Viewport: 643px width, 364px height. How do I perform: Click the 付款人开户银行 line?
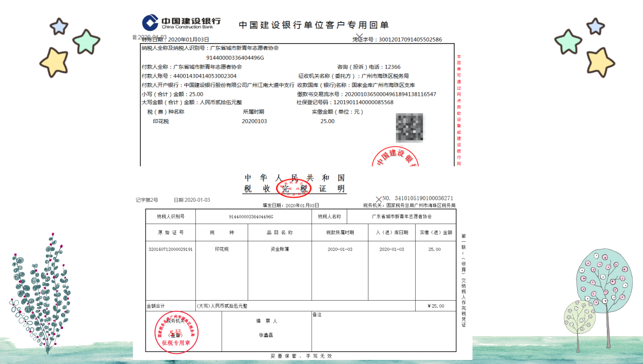point(218,85)
